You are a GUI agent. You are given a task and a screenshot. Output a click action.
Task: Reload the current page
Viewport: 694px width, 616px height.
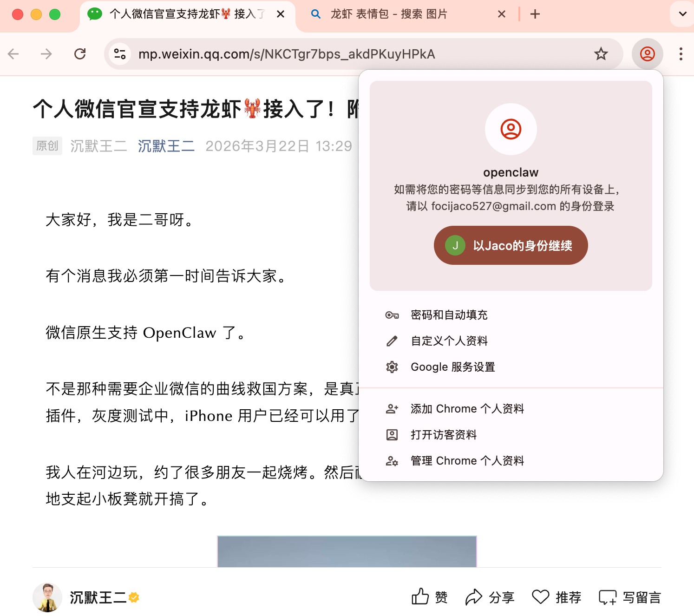[80, 54]
